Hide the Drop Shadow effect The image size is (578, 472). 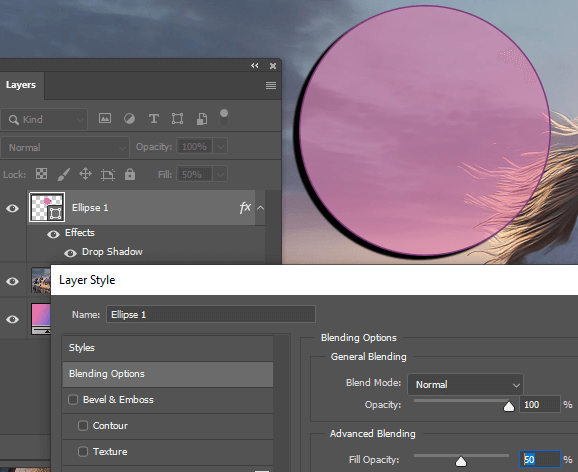[x=70, y=253]
